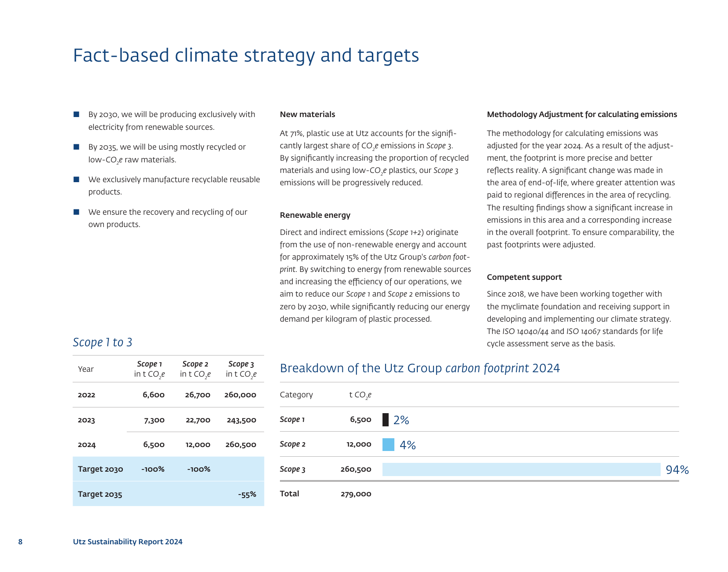Select the "Methodology Adjustment for calculating emissions" heading
This screenshot has height=572, width=728.
click(582, 114)
